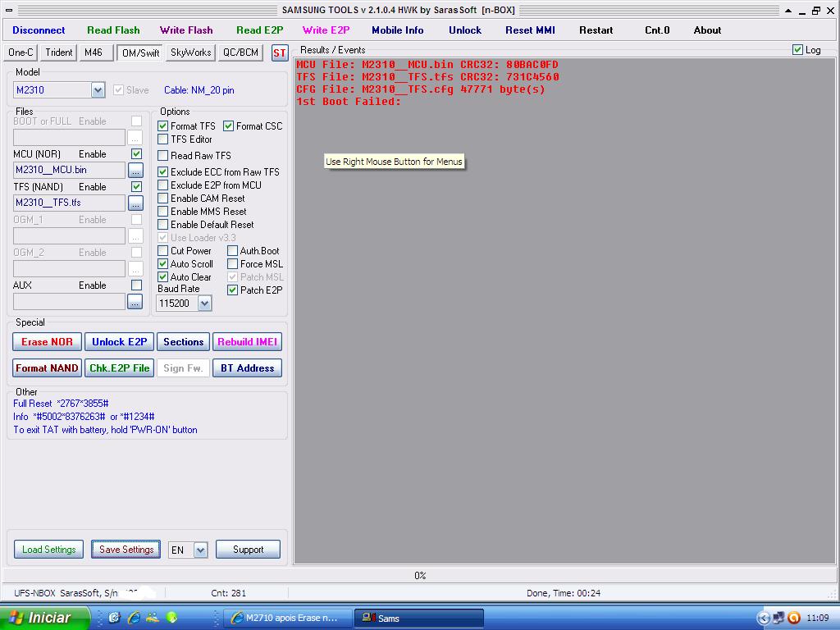This screenshot has width=840, height=630.
Task: Toggle the Log checkbox
Action: click(797, 50)
